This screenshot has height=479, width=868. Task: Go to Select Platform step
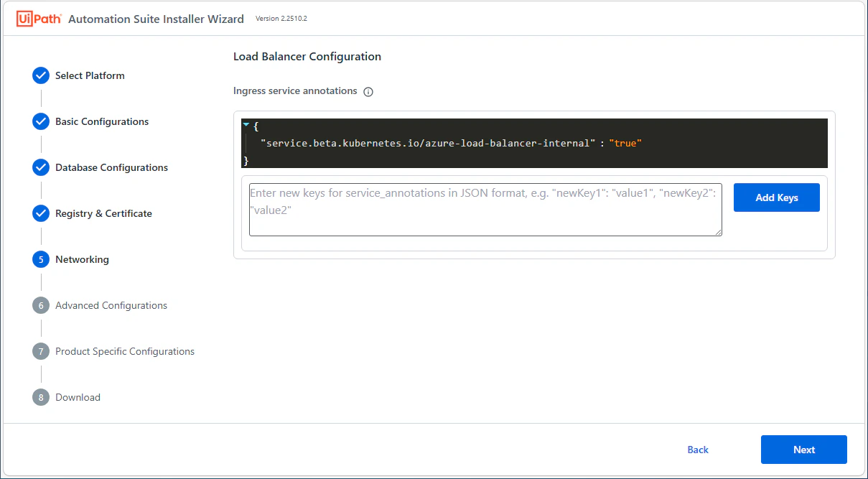(x=90, y=75)
